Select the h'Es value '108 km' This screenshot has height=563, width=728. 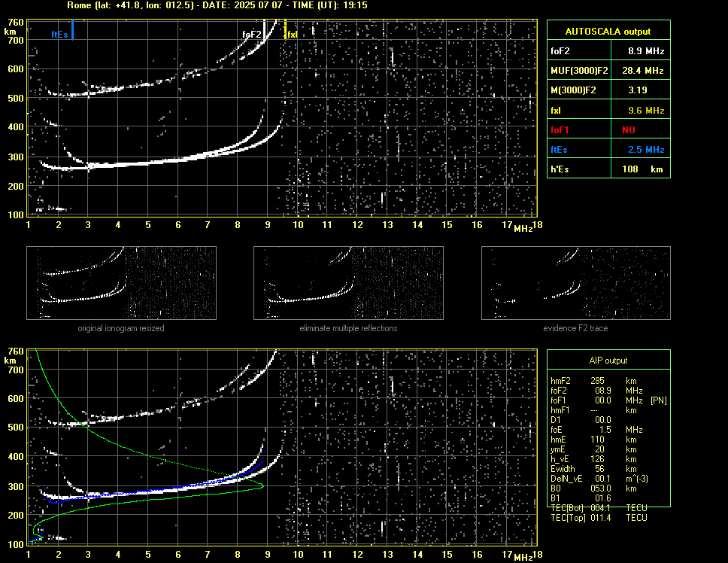642,169
